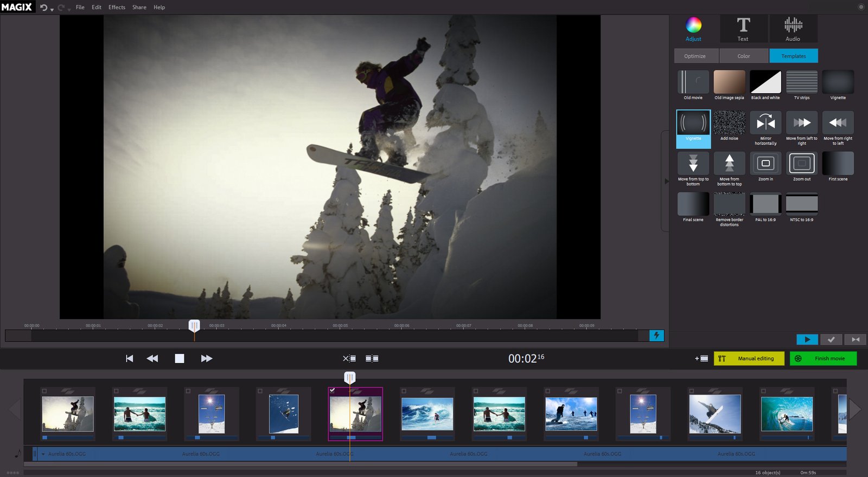Uncheck the selected snowboarder clip checkbox
This screenshot has height=477, width=868.
[333, 390]
